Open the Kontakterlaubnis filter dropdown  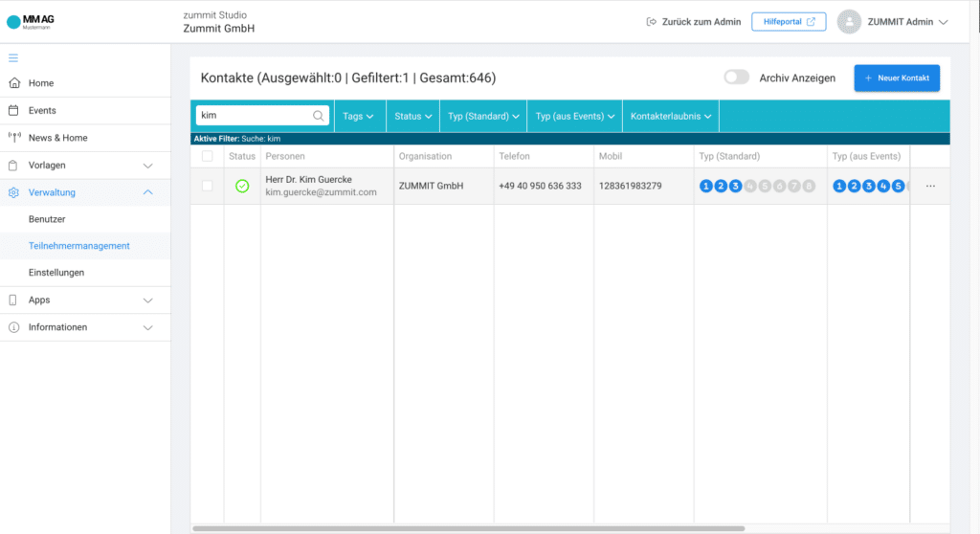tap(670, 116)
